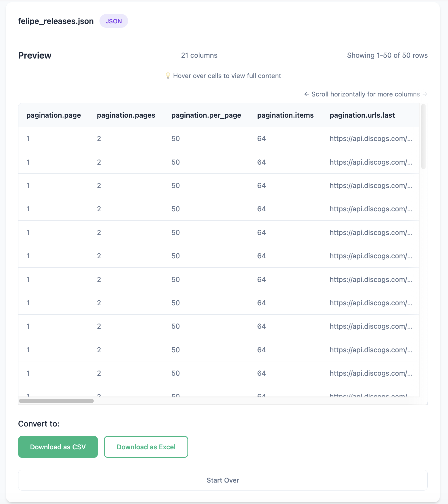Click the Preview heading

click(x=35, y=55)
